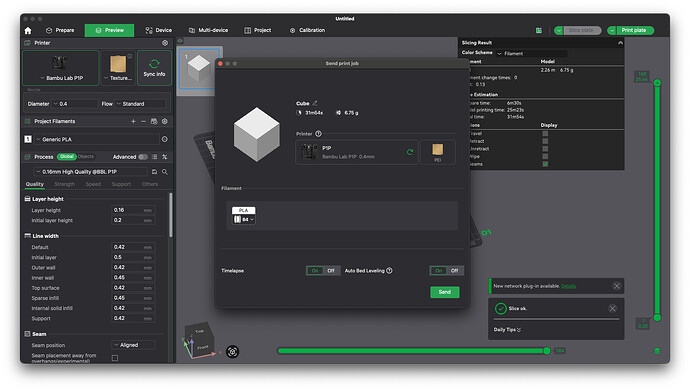The width and height of the screenshot is (690, 390).
Task: Select the Objects process scope
Action: click(86, 156)
